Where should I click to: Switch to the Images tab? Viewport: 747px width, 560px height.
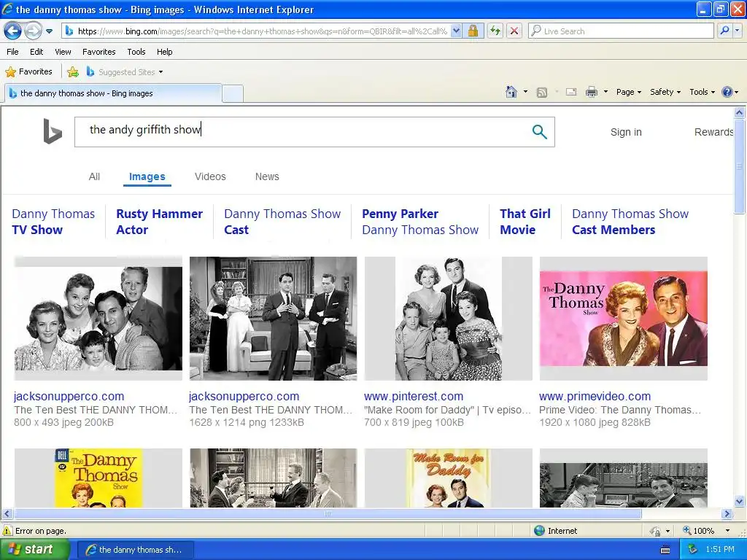click(147, 176)
